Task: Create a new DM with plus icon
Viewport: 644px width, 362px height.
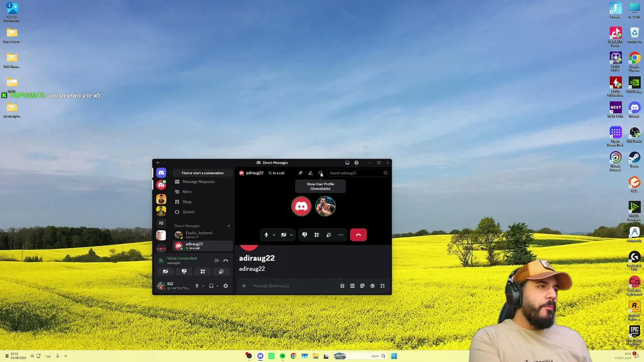Action: tap(228, 226)
